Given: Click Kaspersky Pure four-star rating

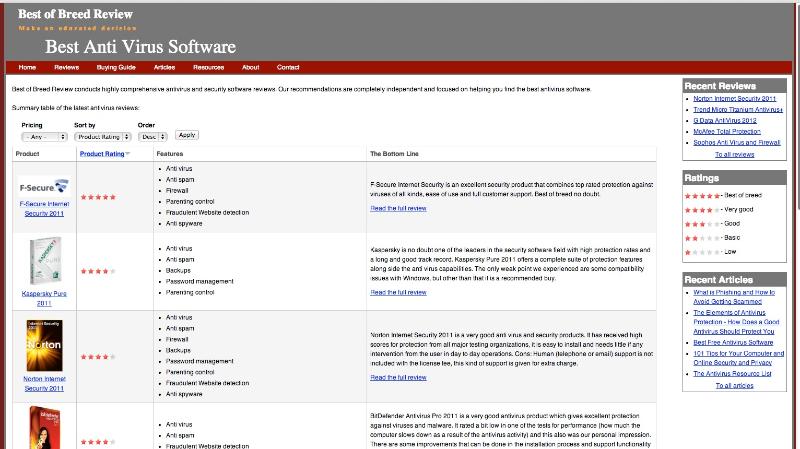Looking at the screenshot, I should pyautogui.click(x=98, y=271).
